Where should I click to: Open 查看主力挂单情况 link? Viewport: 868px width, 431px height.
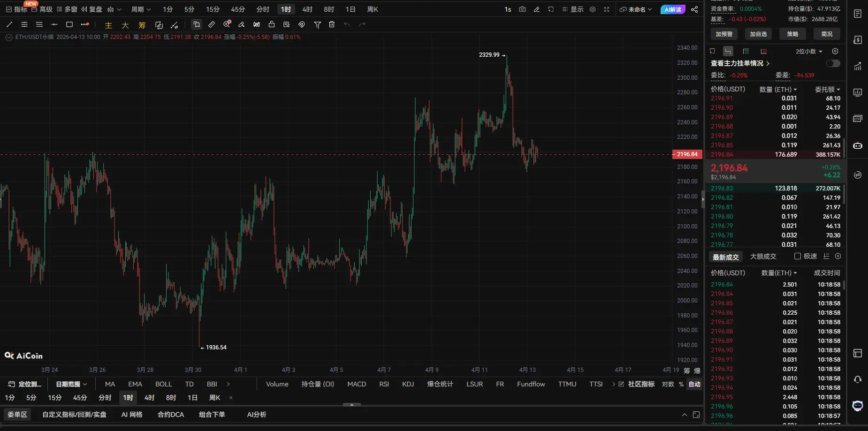click(x=740, y=63)
